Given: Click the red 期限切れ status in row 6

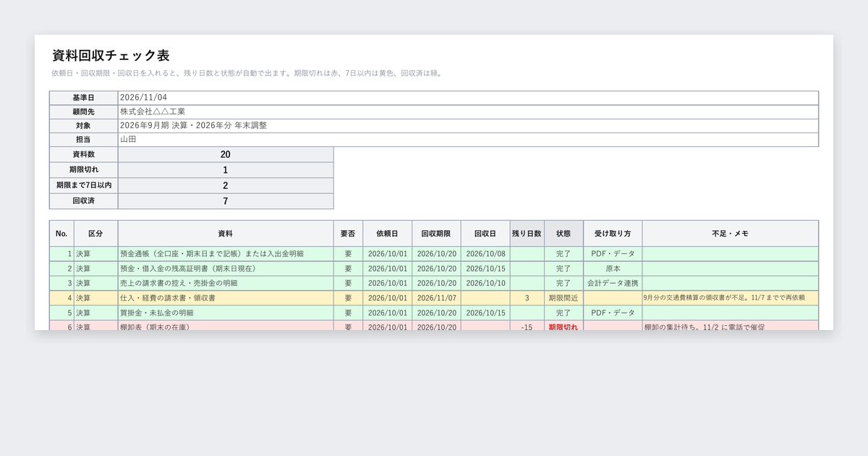Looking at the screenshot, I should click(563, 326).
